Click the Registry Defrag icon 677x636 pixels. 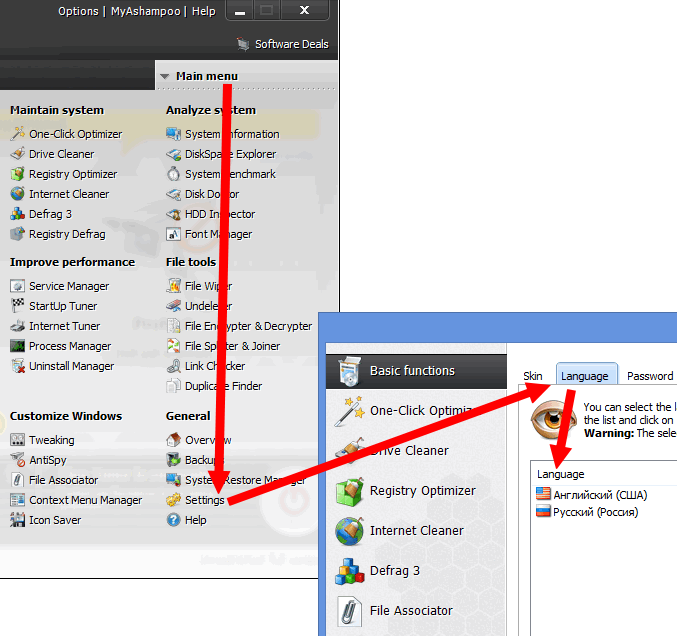click(18, 234)
